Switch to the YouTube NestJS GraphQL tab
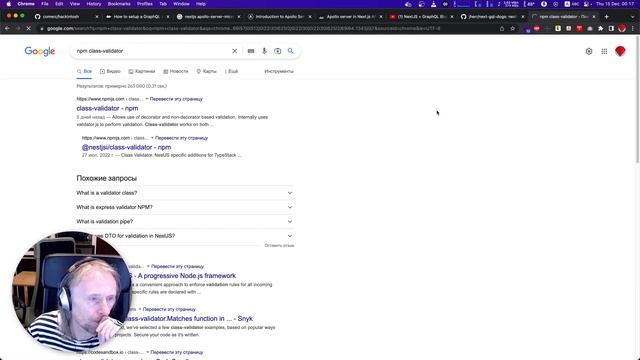Viewport: 640px width, 360px height. [x=422, y=17]
